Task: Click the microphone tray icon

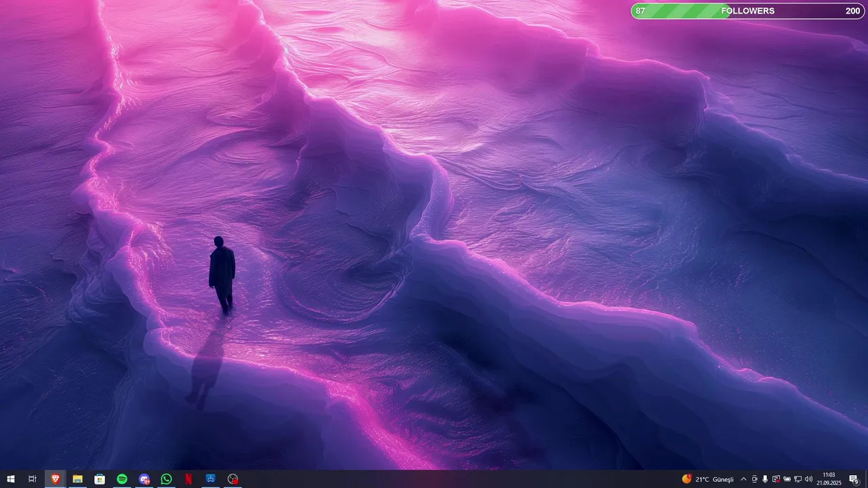Action: pyautogui.click(x=765, y=479)
